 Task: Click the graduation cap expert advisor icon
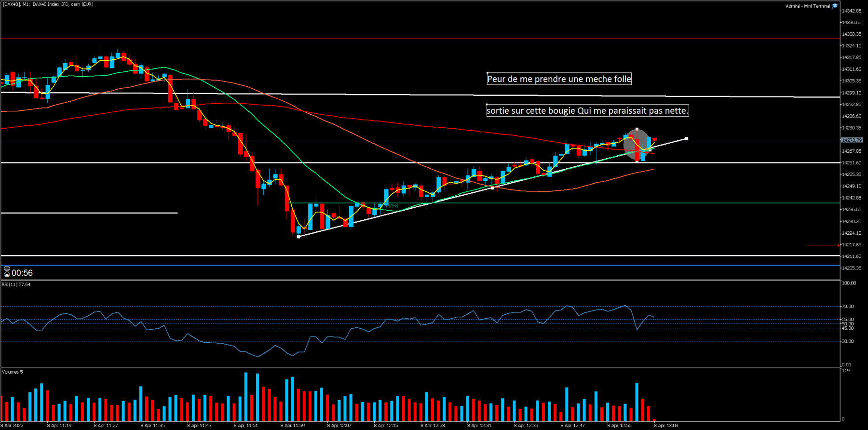pos(835,6)
